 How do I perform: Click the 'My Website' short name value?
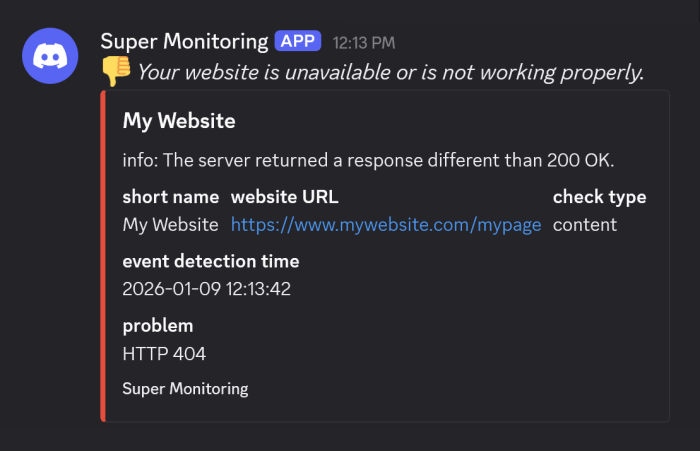tap(170, 225)
